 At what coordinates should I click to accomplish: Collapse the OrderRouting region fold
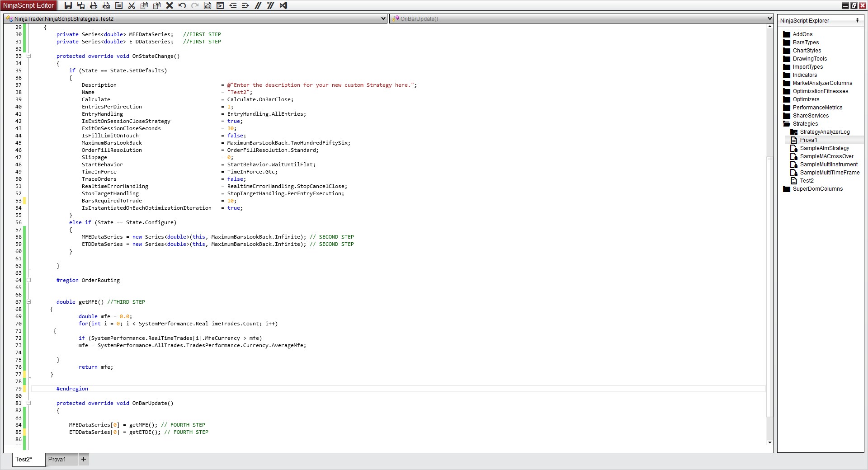(28, 280)
